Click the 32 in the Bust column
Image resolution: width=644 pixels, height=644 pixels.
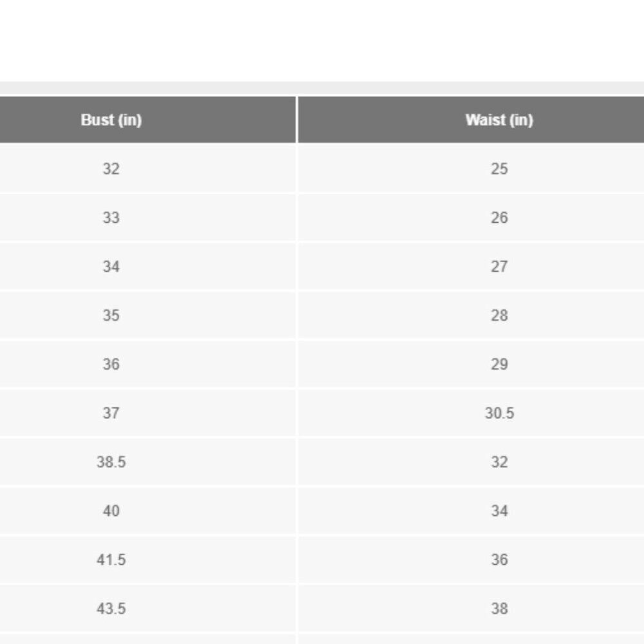tap(111, 169)
